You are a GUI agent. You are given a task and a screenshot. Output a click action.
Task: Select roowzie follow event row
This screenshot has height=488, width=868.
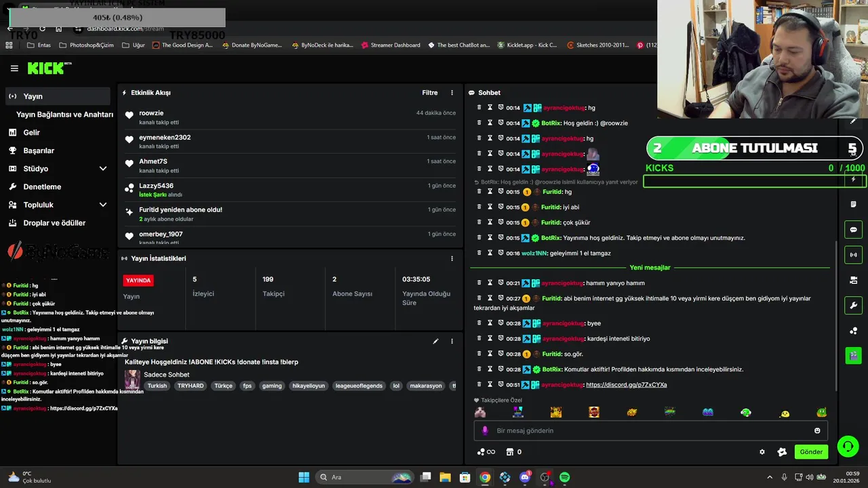[x=290, y=117]
